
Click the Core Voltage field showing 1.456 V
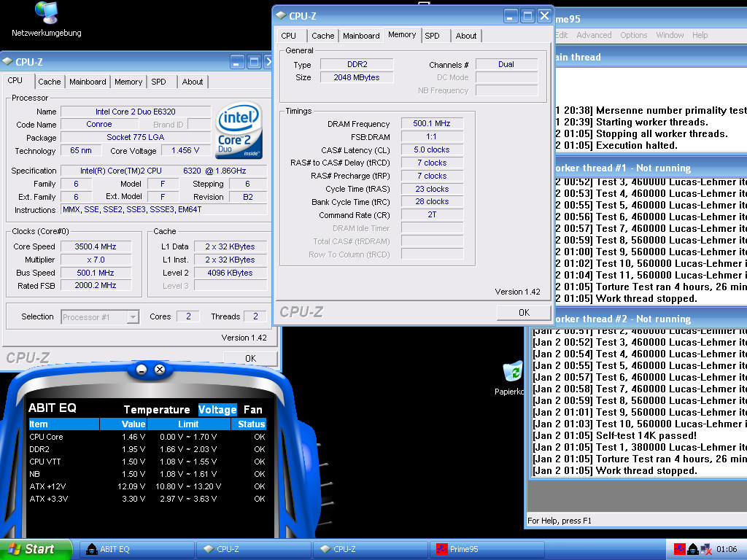[185, 150]
